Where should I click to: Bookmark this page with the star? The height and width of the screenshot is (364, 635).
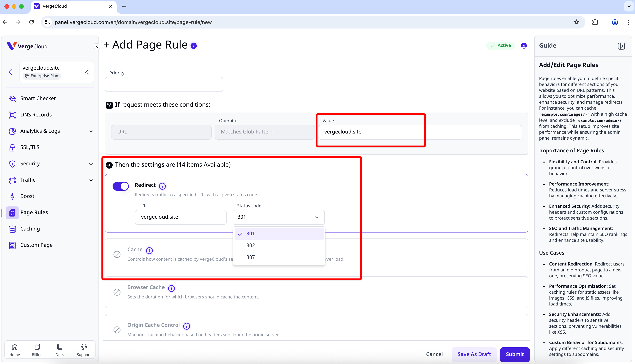click(576, 22)
